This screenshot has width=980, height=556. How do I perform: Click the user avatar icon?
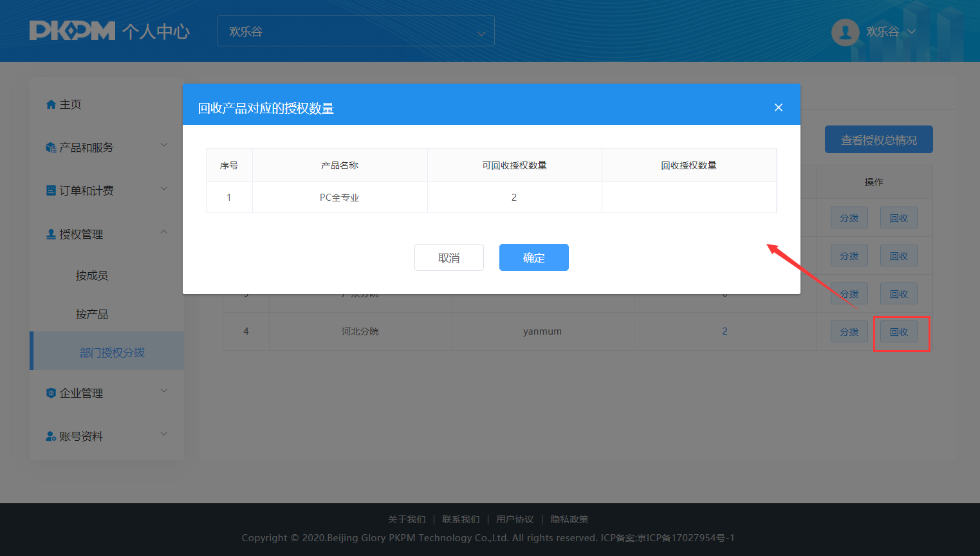click(845, 32)
